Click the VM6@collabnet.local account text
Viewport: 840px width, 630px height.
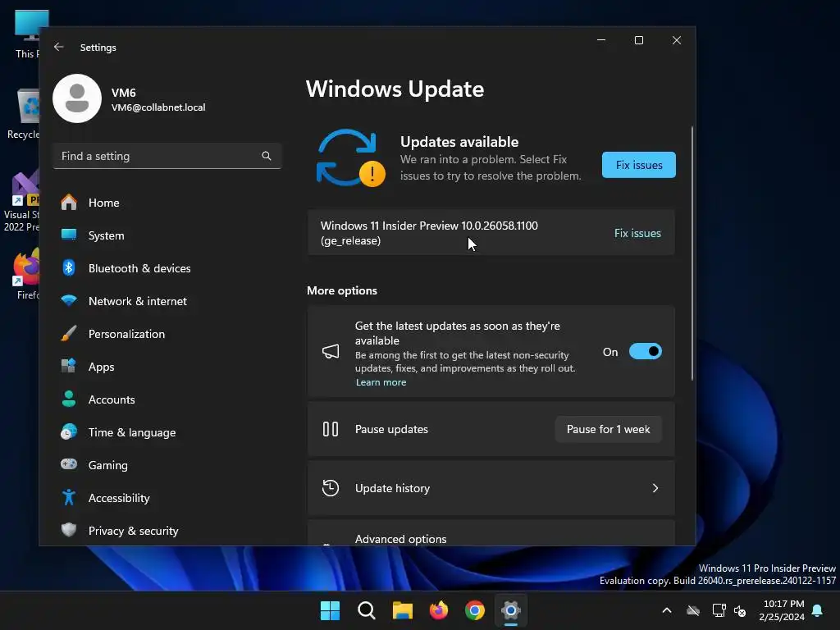[x=158, y=107]
